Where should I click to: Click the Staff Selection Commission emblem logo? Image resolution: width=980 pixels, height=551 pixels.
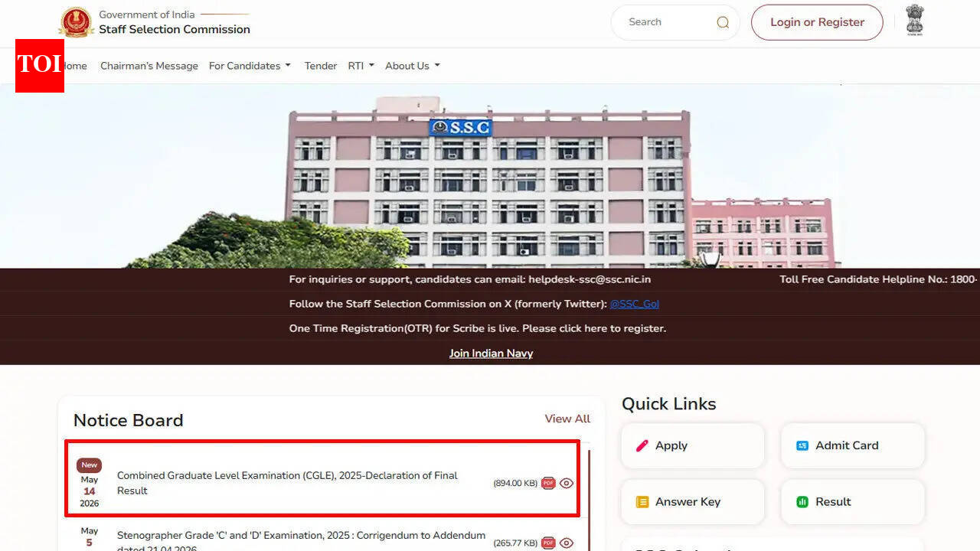(77, 22)
